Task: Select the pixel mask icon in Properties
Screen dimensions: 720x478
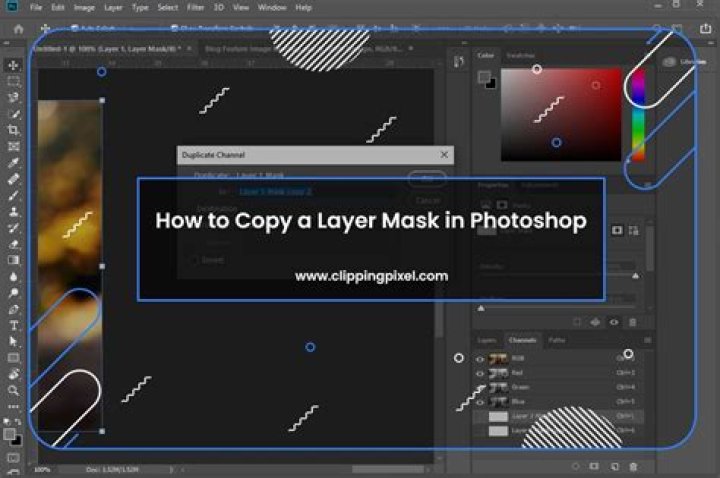Action: click(x=617, y=230)
